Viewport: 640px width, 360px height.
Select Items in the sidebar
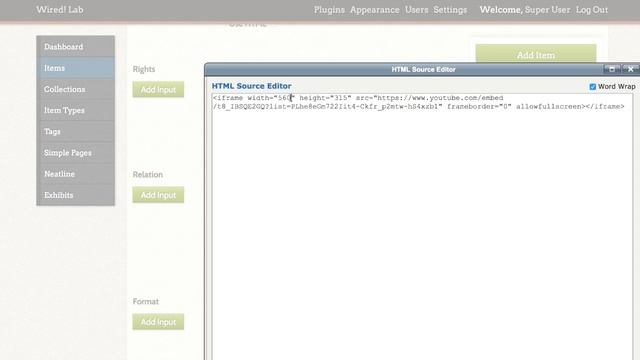[x=76, y=68]
